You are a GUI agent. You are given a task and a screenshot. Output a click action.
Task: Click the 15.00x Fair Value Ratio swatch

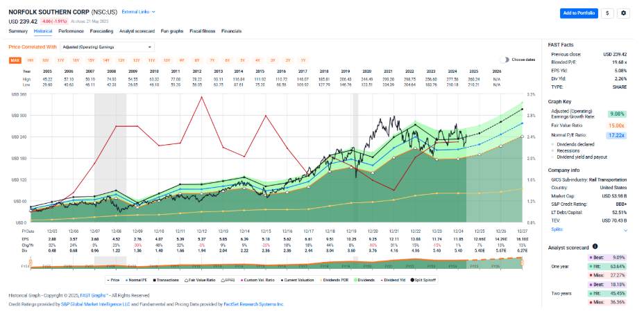[616, 125]
